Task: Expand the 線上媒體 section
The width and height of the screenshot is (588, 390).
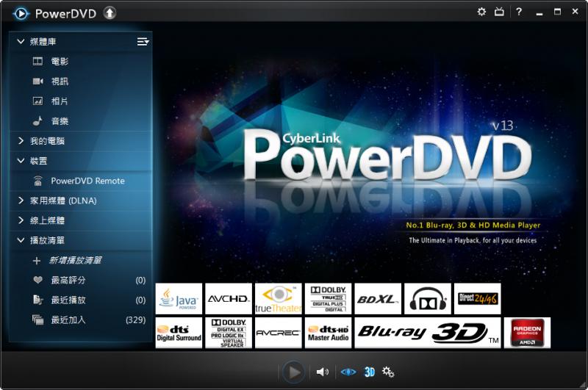Action: click(21, 220)
